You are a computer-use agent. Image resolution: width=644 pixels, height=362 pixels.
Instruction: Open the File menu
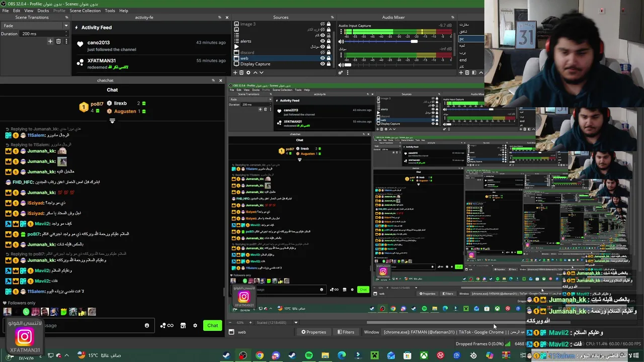tap(5, 11)
